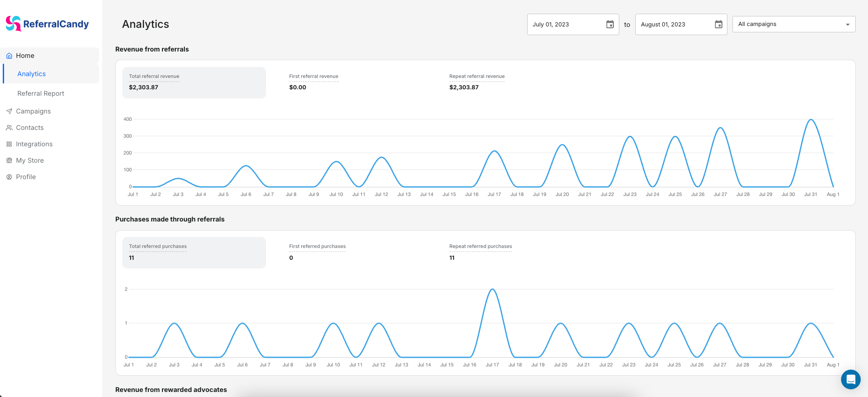This screenshot has width=868, height=397.
Task: Open the start date calendar icon
Action: (x=610, y=25)
